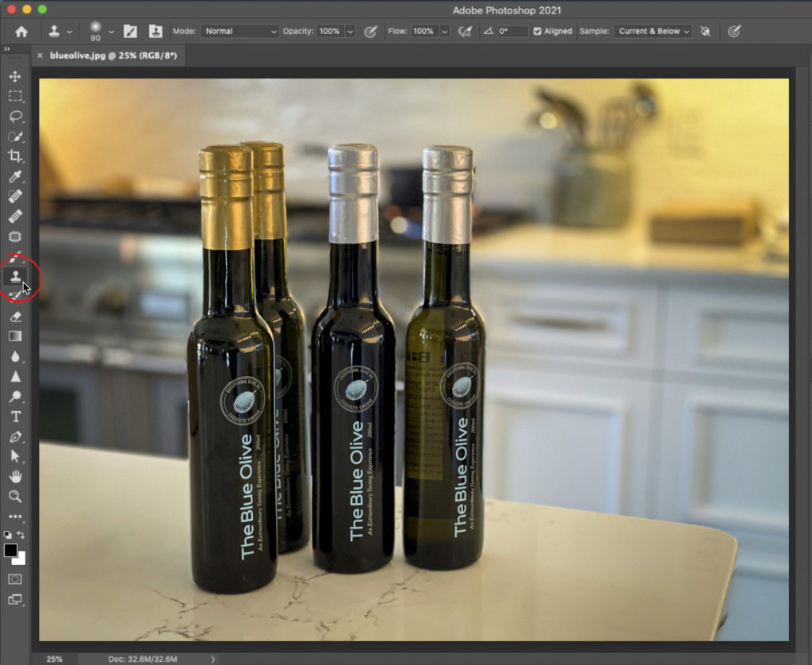Select the Pen tool
Screen dimensions: 812x665
pyautogui.click(x=15, y=437)
